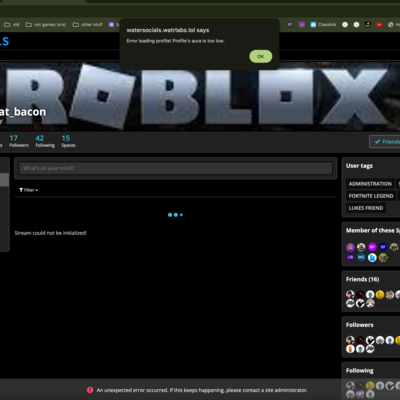Open the purple bookmark left of Classlink
This screenshot has height=400, width=400.
tap(302, 25)
